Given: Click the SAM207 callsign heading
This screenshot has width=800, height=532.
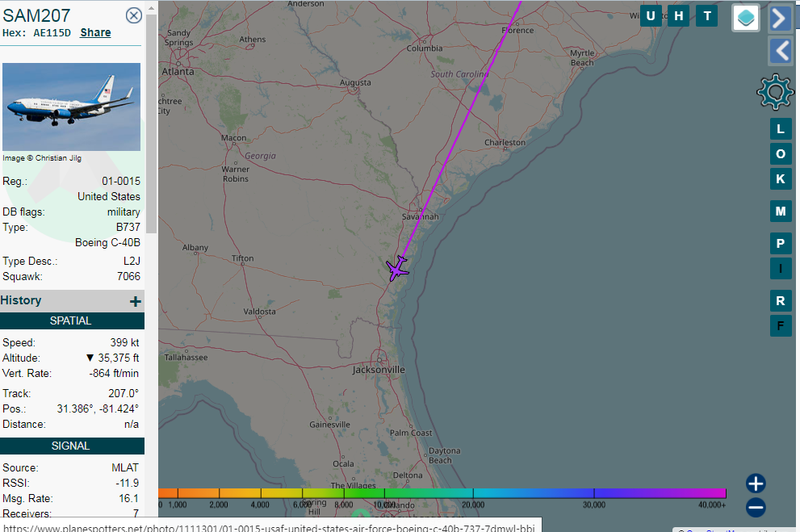Looking at the screenshot, I should (36, 16).
